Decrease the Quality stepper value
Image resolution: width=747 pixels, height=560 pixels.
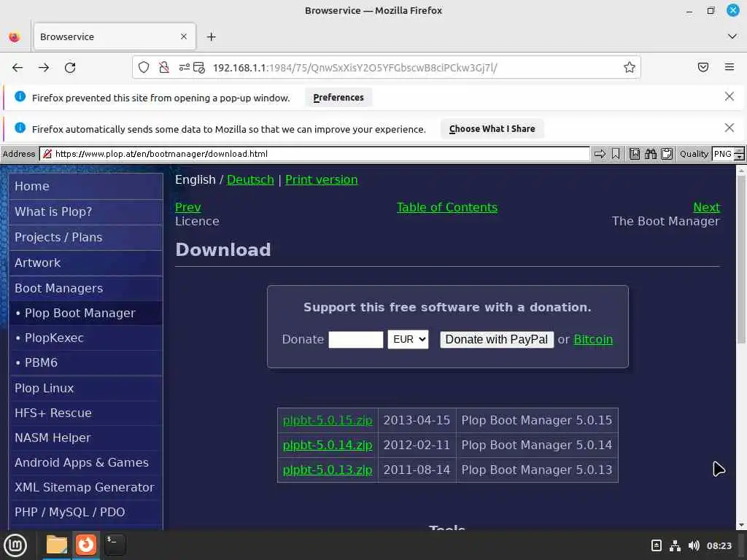(x=739, y=157)
